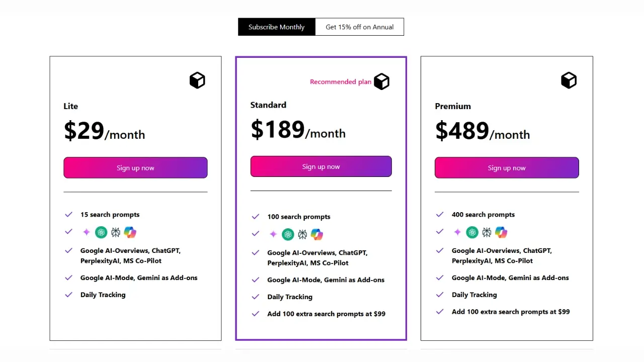Click the ChatGPT icon in the Standard plan
The height and width of the screenshot is (362, 644).
pyautogui.click(x=288, y=234)
